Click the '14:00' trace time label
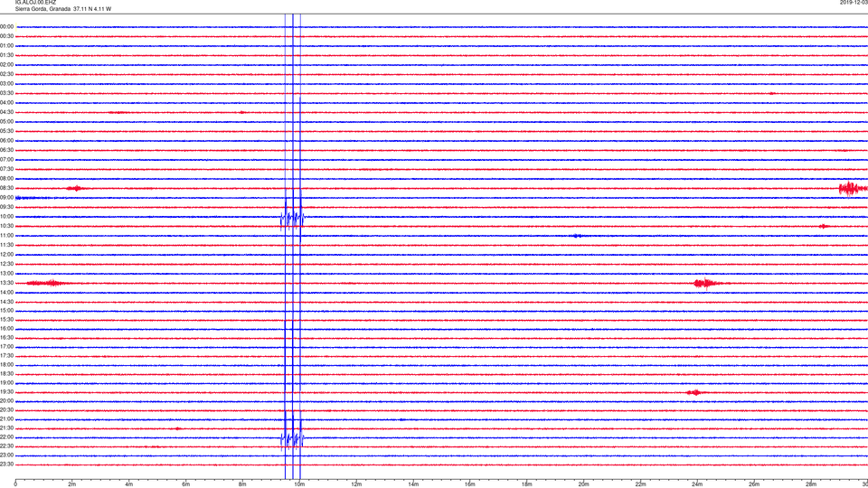 (x=6, y=293)
